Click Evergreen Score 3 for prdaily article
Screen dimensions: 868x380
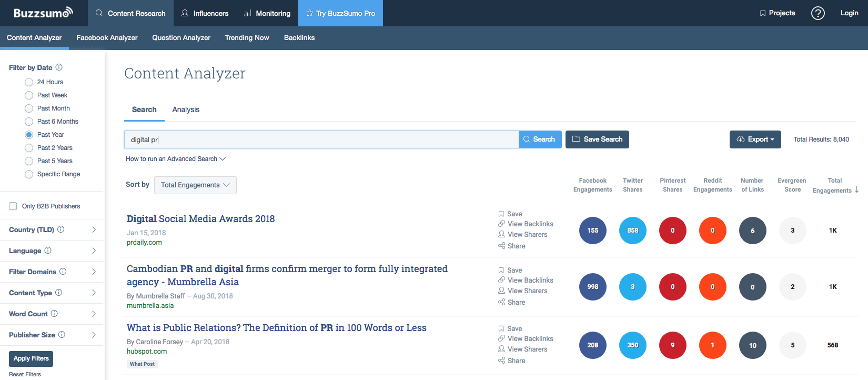[x=793, y=231]
